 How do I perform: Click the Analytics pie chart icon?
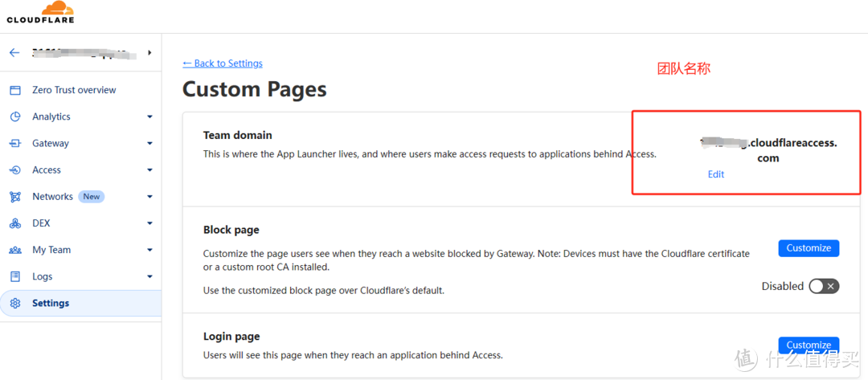[x=15, y=116]
